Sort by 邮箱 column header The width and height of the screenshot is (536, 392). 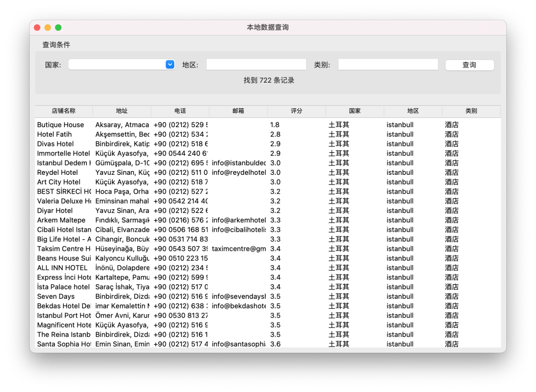click(x=238, y=111)
